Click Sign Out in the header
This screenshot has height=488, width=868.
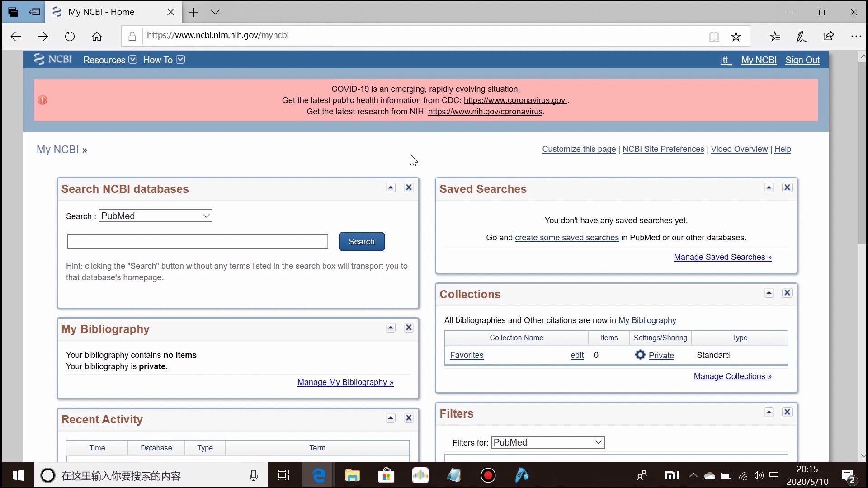click(x=802, y=60)
